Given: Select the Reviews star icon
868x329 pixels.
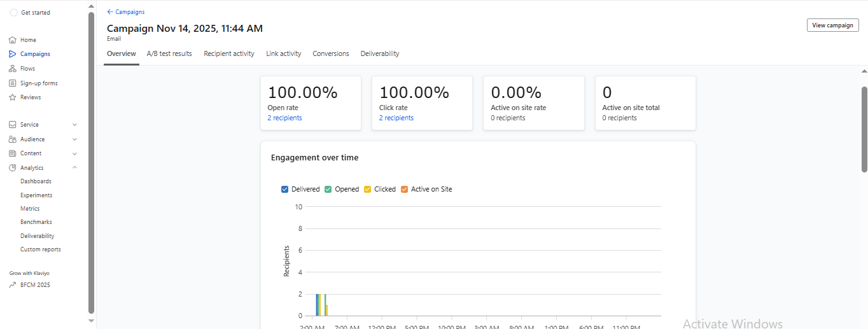Looking at the screenshot, I should [13, 97].
